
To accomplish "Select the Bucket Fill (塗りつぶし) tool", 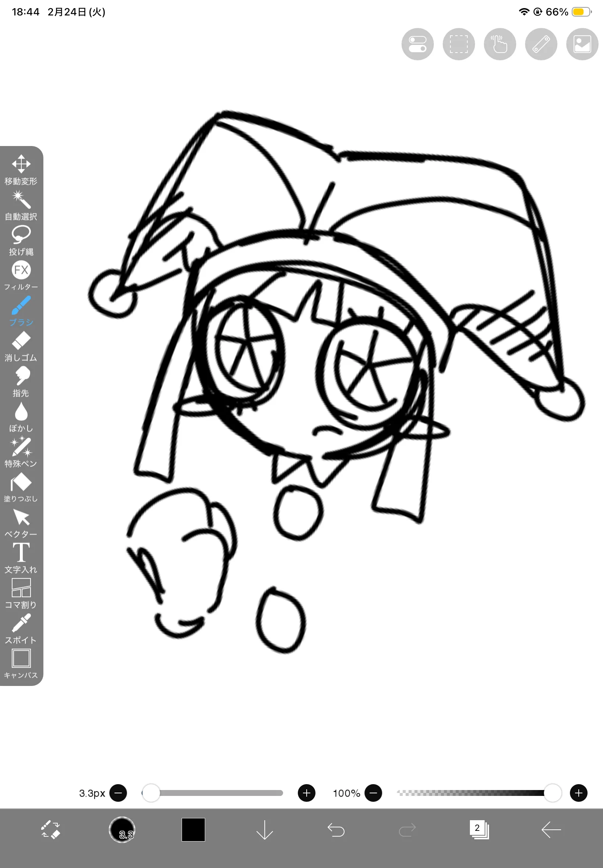I will coord(21,487).
